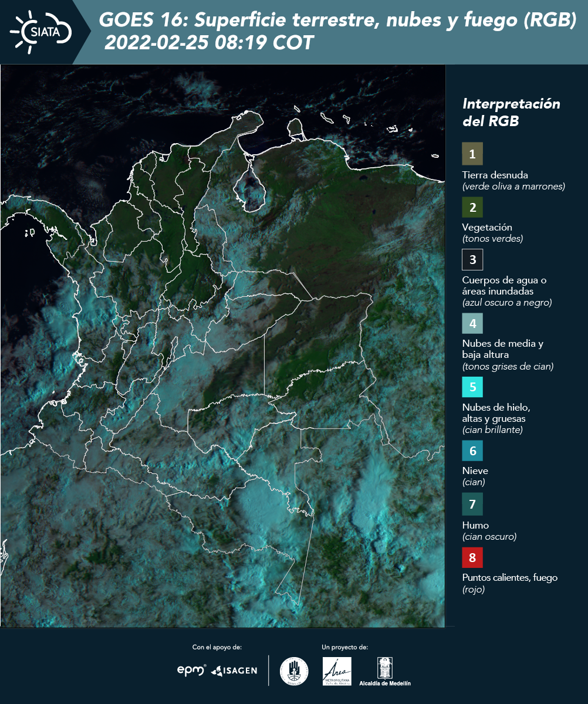The height and width of the screenshot is (704, 588).
Task: Click the epm logo
Action: coord(192,670)
